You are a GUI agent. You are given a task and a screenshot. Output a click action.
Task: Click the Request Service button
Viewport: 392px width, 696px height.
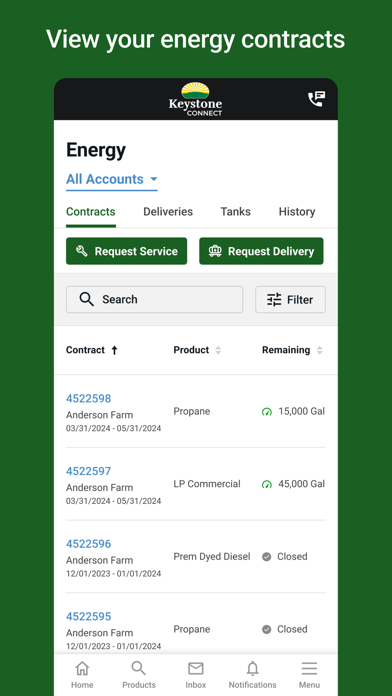[127, 251]
